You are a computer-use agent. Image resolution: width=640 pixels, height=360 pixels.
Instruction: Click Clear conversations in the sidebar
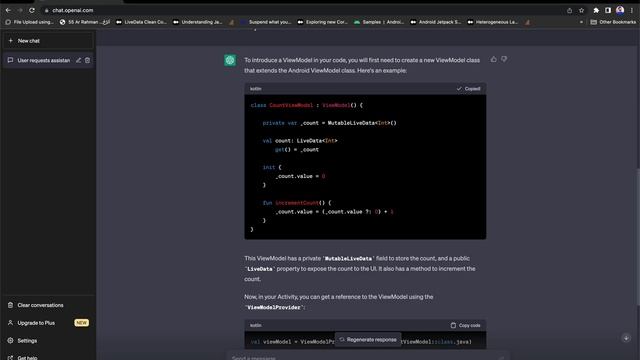click(48, 305)
